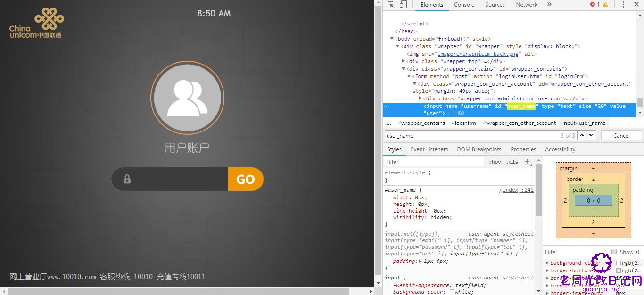Viewport: 644px width, 295px height.
Task: Open the DevTools three-dot customize menu
Action: [x=623, y=5]
